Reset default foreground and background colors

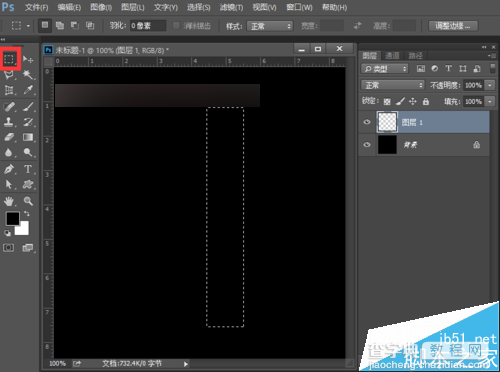pos(7,233)
